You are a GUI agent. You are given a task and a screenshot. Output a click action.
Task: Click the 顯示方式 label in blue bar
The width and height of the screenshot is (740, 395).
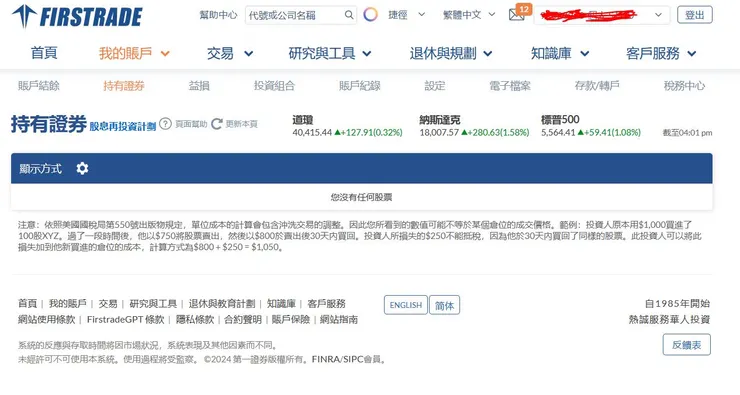[x=41, y=168]
